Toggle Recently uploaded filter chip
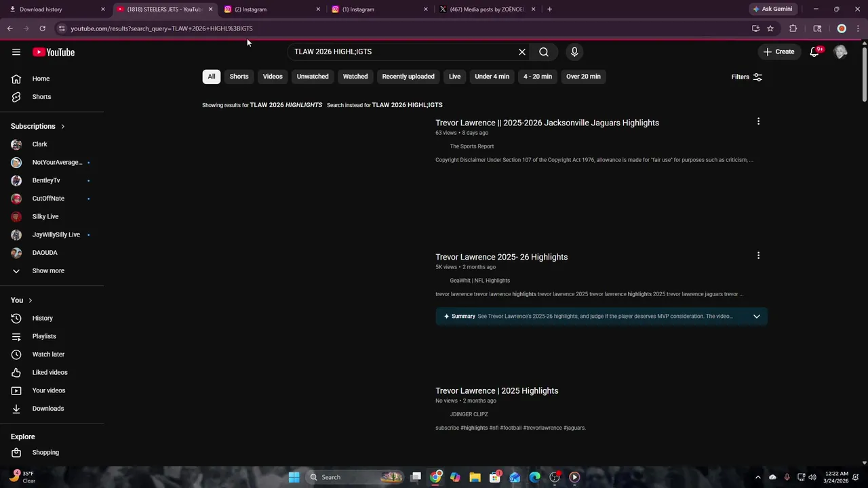This screenshot has height=488, width=868. (408, 77)
